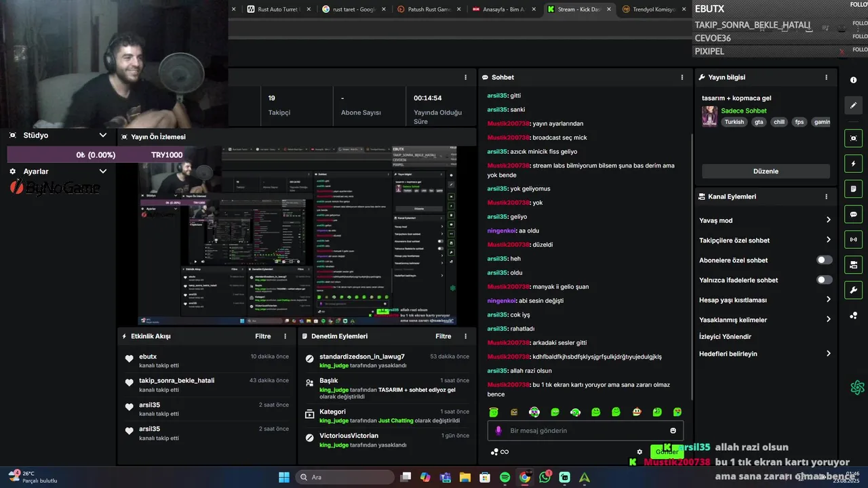Screen dimensions: 868x488
Task: Expand Takipçilere özel sohbet options
Action: [828, 240]
